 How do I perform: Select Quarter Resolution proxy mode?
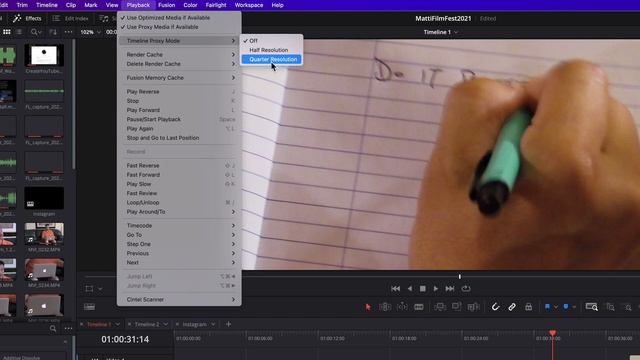click(x=272, y=59)
